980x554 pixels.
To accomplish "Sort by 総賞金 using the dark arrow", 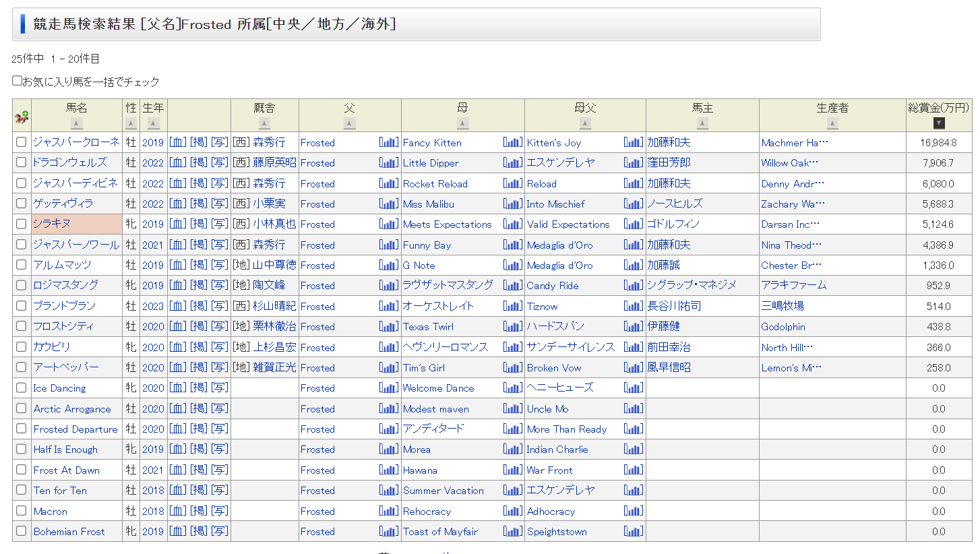I will coord(939,123).
